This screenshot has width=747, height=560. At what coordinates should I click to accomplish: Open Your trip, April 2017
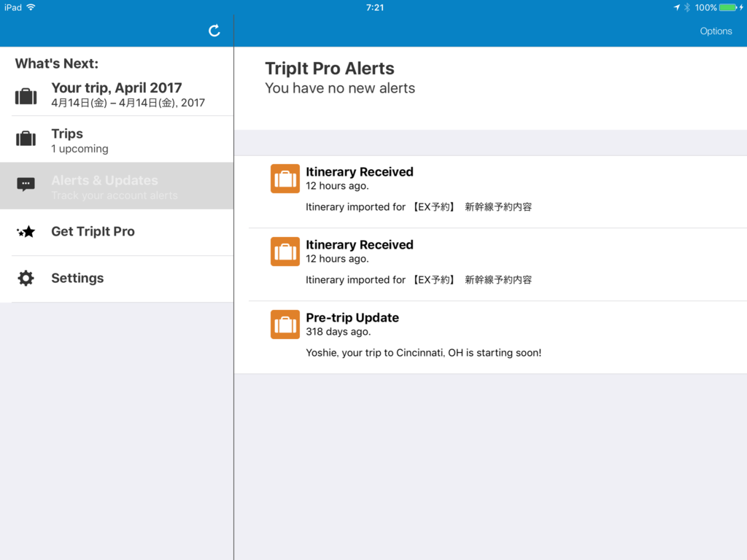pos(117,95)
